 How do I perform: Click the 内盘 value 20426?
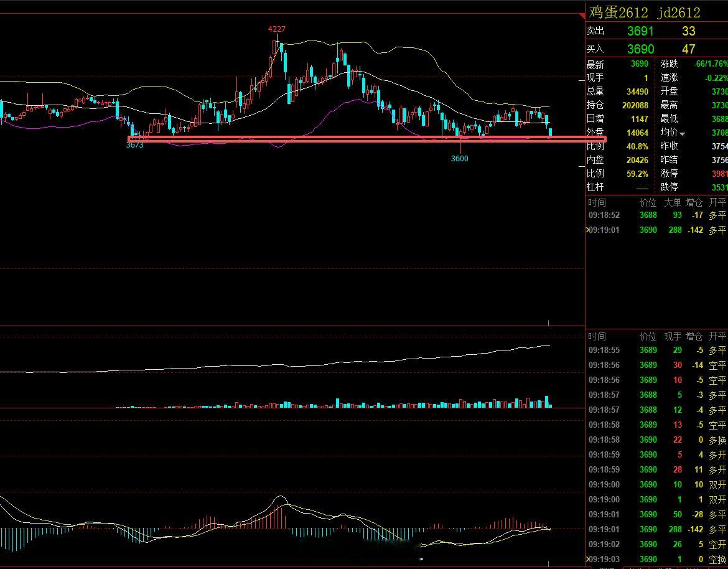coord(637,160)
